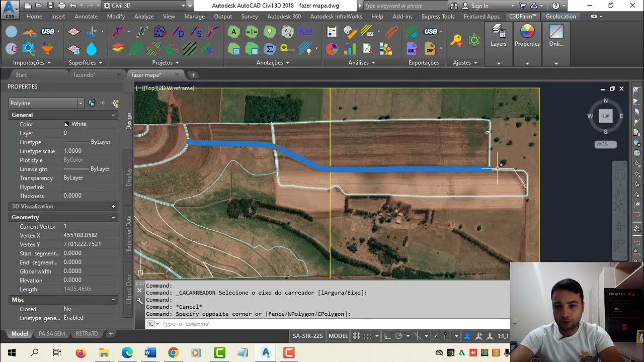Screen dimensions: 644x362
Task: Click the USB import icon in Importações
Action: [x=48, y=32]
